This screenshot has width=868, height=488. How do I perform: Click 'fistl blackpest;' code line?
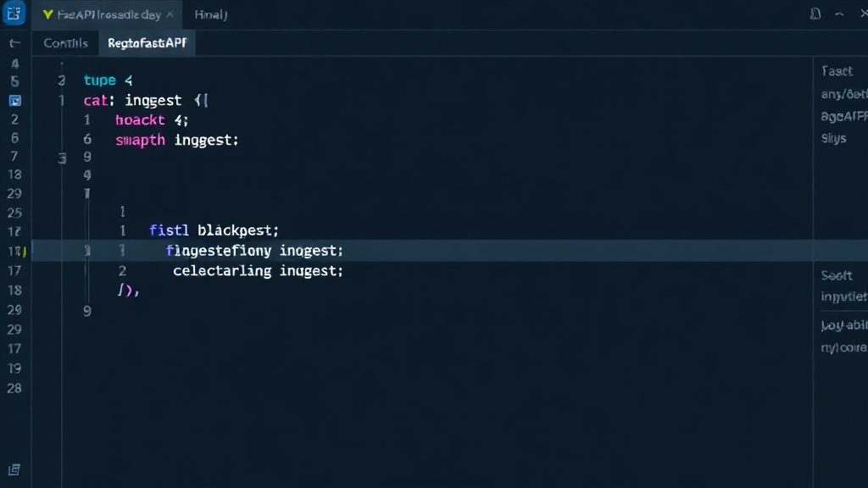(x=214, y=230)
